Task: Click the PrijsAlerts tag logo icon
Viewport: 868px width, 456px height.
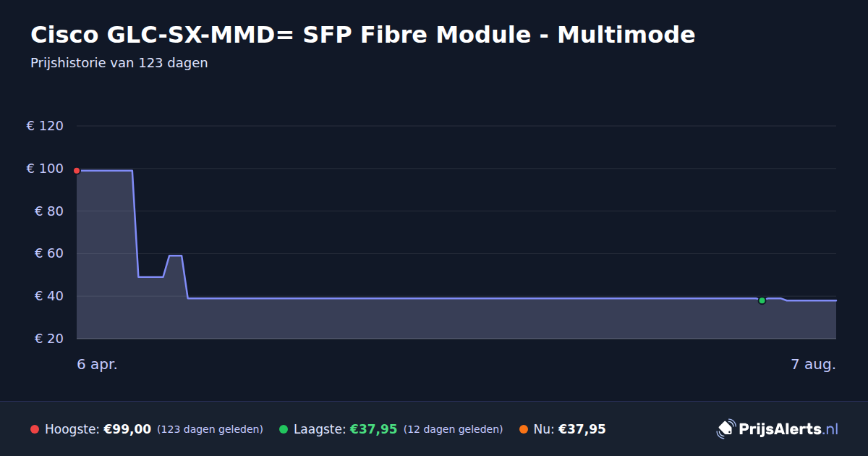Action: (726, 429)
